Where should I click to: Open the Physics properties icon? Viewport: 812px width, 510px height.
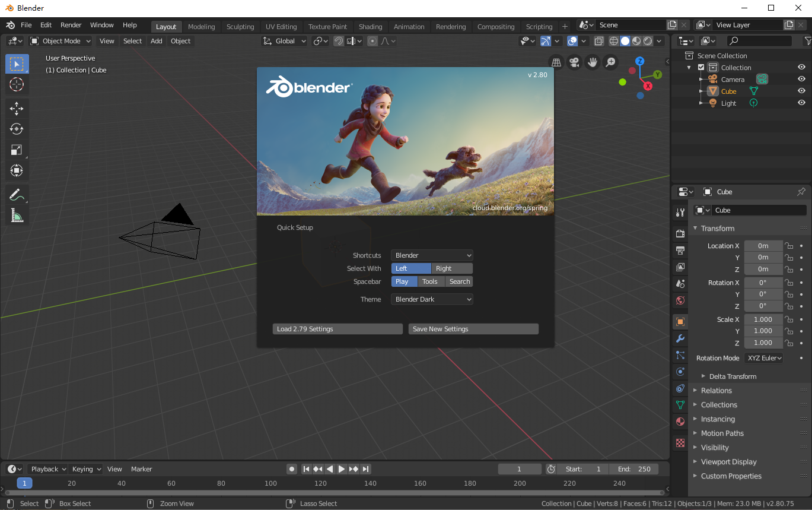coord(680,371)
